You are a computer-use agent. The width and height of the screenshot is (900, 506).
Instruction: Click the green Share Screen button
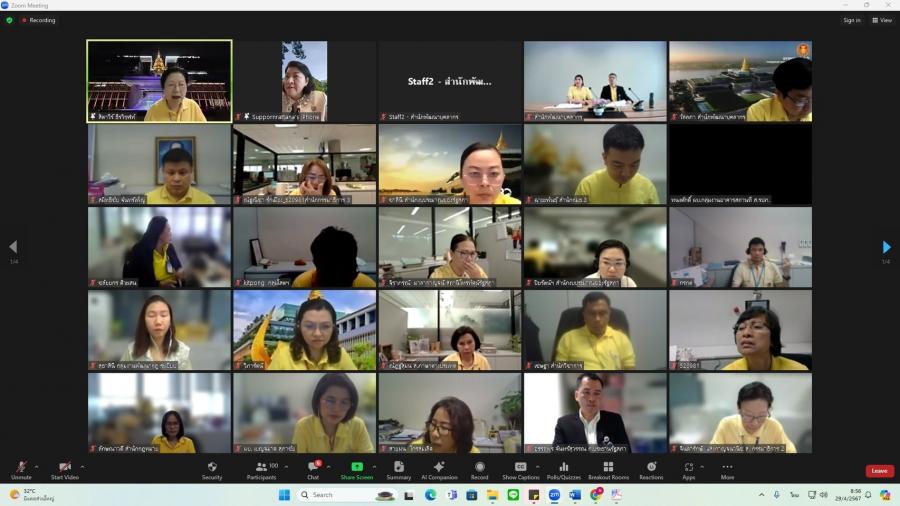pyautogui.click(x=357, y=469)
